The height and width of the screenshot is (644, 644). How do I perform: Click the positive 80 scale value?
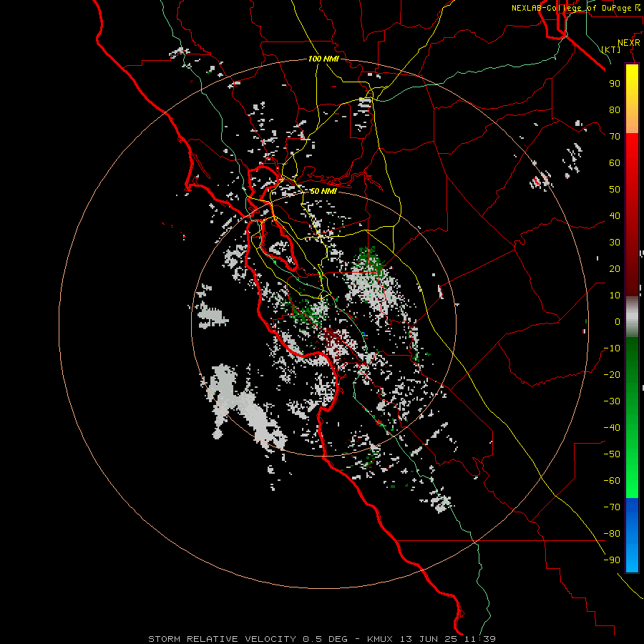pos(615,110)
